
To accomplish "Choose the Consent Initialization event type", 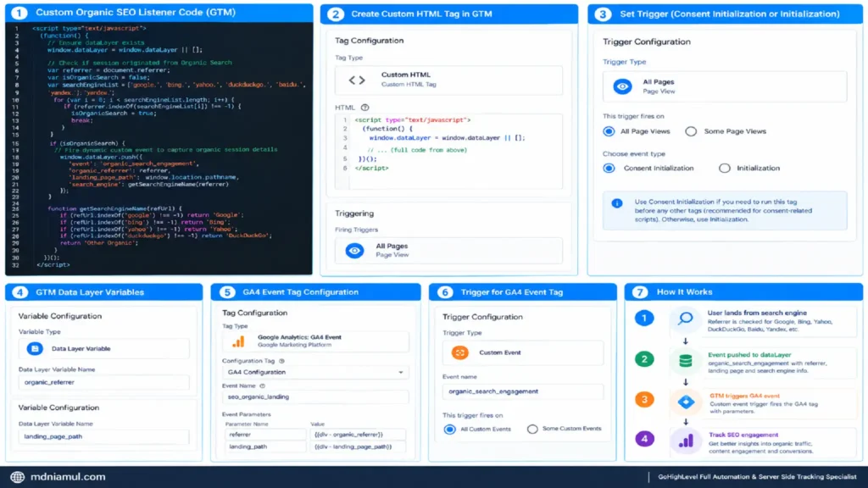I will pyautogui.click(x=609, y=169).
